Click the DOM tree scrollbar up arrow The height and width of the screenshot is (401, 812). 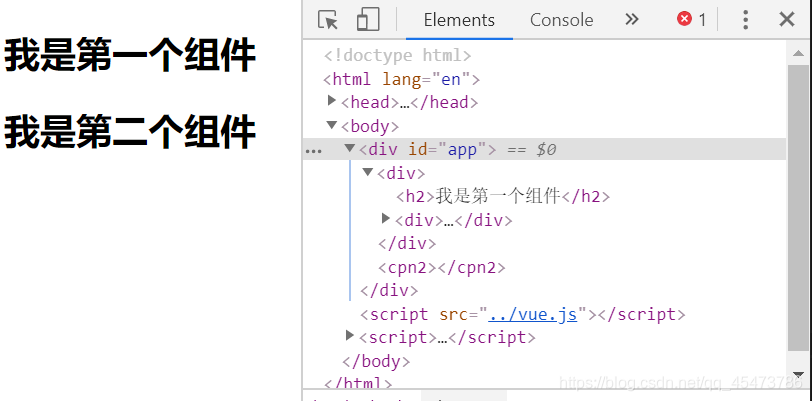[x=798, y=54]
